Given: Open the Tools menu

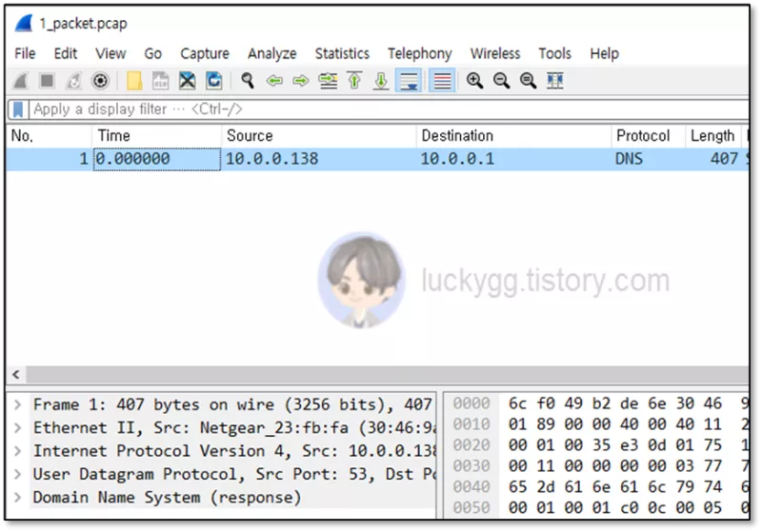Looking at the screenshot, I should pos(555,53).
